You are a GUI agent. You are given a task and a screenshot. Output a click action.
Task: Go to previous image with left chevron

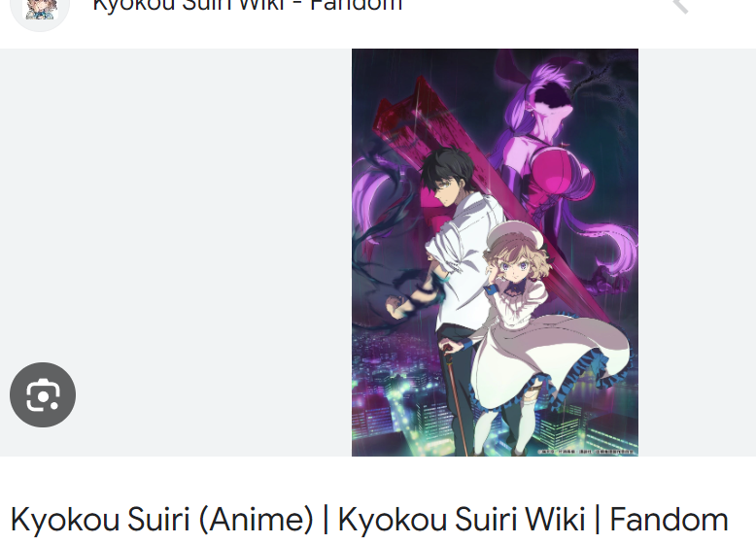tap(681, 5)
